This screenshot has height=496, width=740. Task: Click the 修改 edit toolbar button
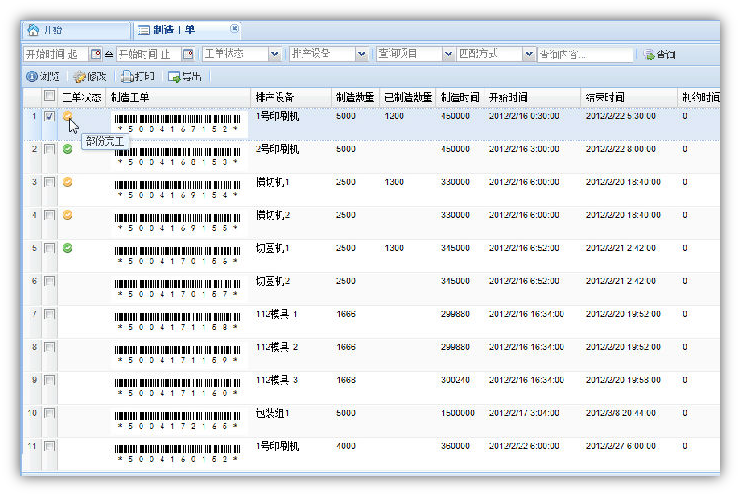pos(90,76)
